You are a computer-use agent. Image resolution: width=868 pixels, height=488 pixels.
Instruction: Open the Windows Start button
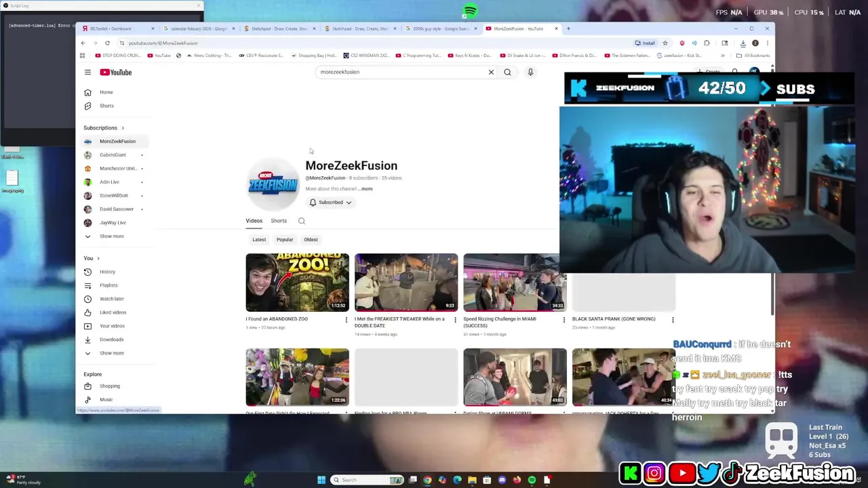[x=321, y=480]
